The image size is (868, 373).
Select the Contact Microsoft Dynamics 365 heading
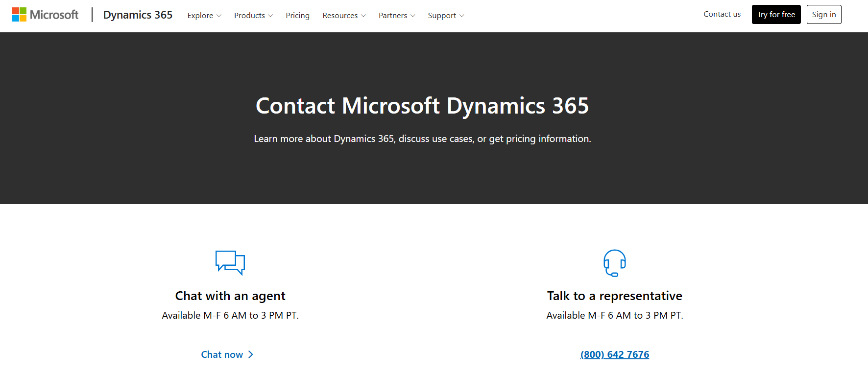tap(422, 106)
